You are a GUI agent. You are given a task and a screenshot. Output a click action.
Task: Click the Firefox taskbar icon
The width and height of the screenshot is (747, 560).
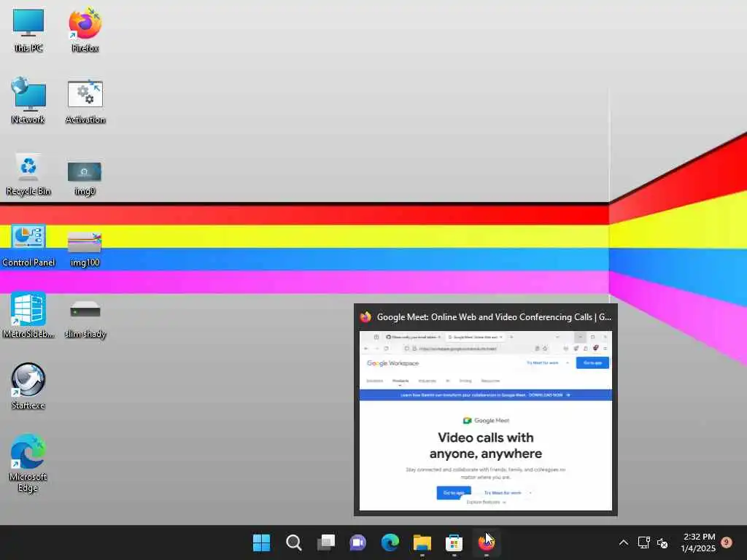pyautogui.click(x=486, y=542)
